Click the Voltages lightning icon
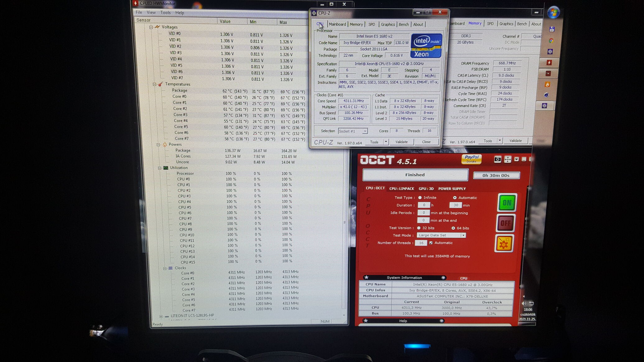Viewport: 644px width, 362px height. [x=158, y=27]
